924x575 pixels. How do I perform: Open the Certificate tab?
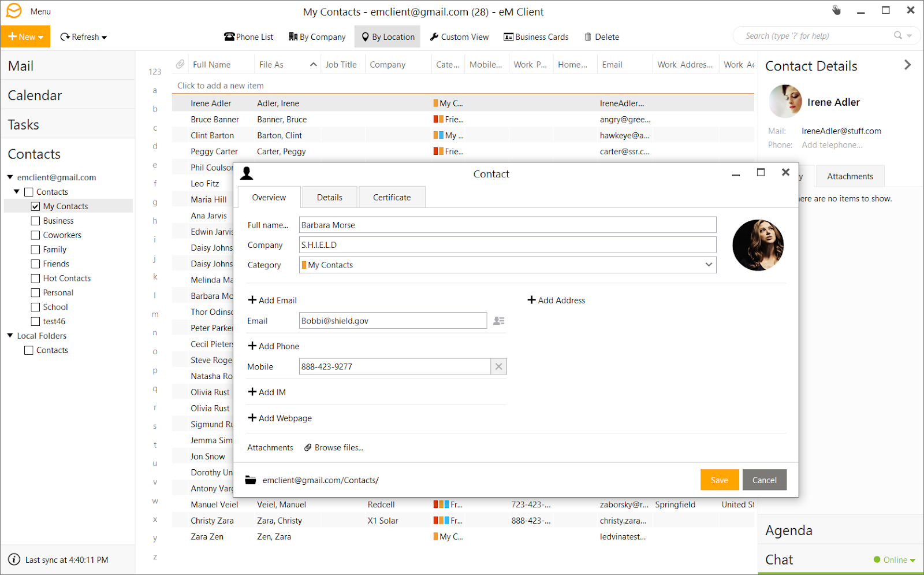pyautogui.click(x=392, y=196)
